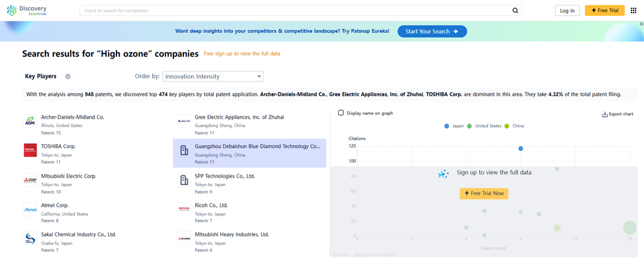Open Mitsubishi Electric Corp. company name
This screenshot has width=644, height=273.
69,176
